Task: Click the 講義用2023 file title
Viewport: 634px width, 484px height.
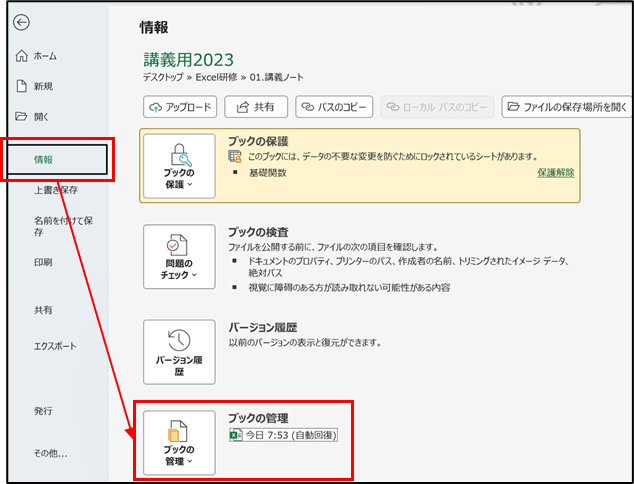Action: click(x=188, y=60)
